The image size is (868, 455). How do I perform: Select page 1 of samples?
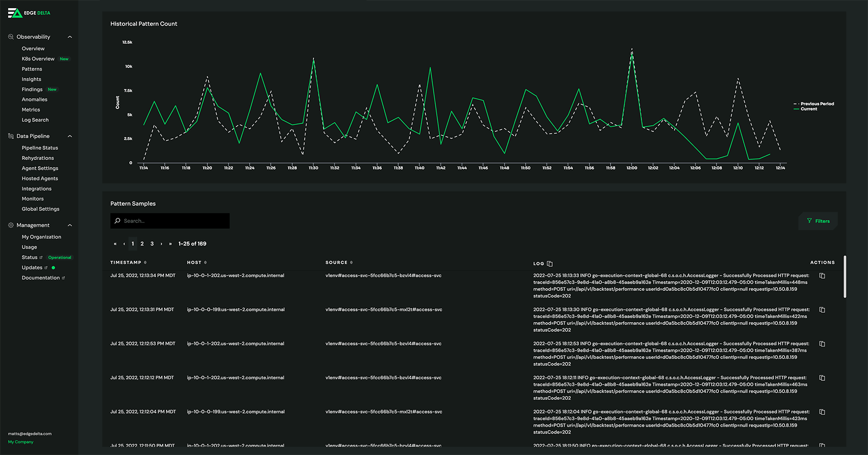pos(133,244)
